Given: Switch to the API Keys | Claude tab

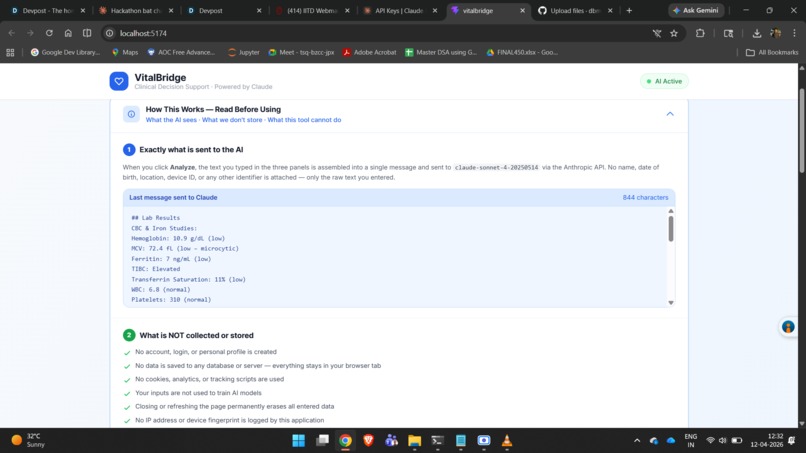Looking at the screenshot, I should (x=401, y=10).
